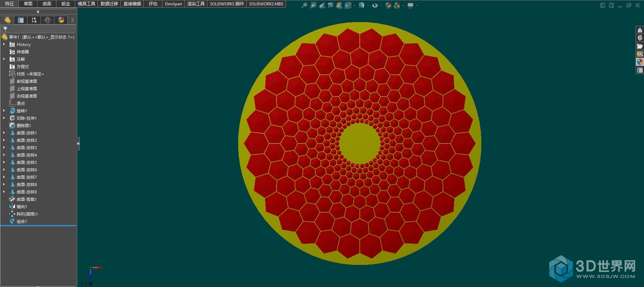Expand the History folder
Image resolution: width=644 pixels, height=287 pixels.
(4, 44)
